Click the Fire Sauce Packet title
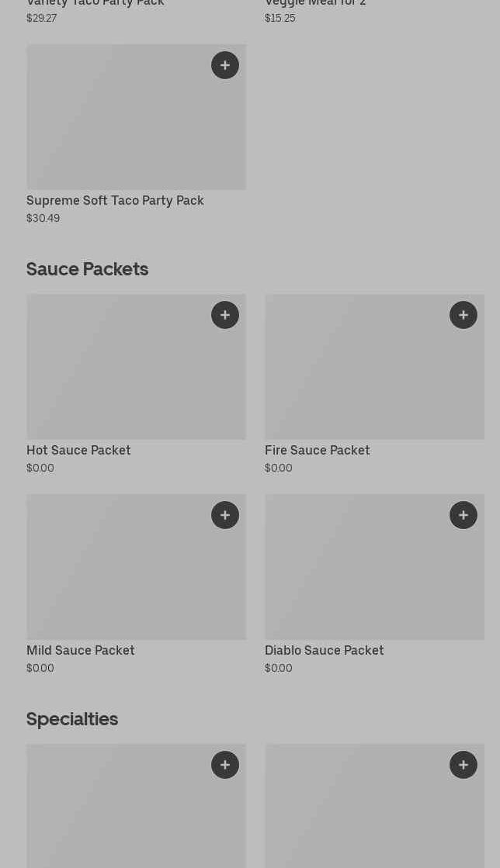This screenshot has height=868, width=500. coord(317,450)
